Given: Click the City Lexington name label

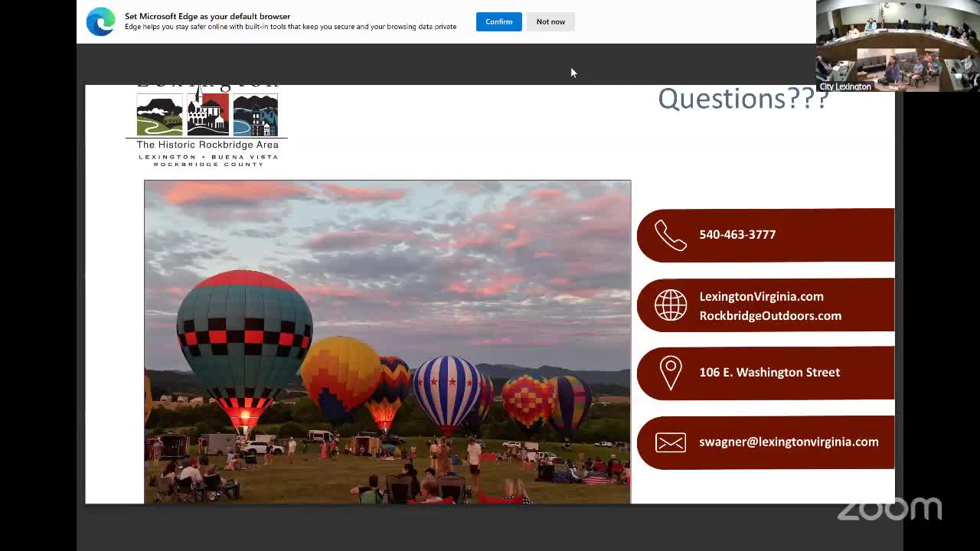Looking at the screenshot, I should click(x=845, y=86).
